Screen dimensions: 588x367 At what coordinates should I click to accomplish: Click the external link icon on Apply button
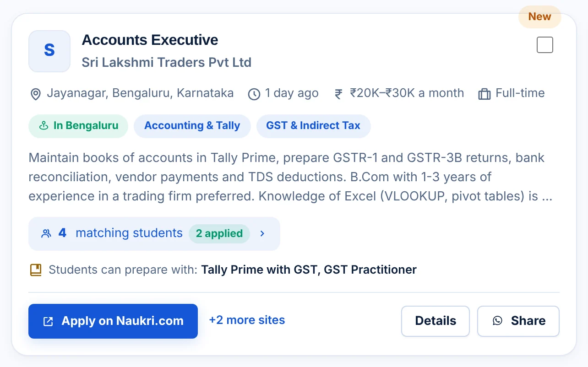point(48,321)
